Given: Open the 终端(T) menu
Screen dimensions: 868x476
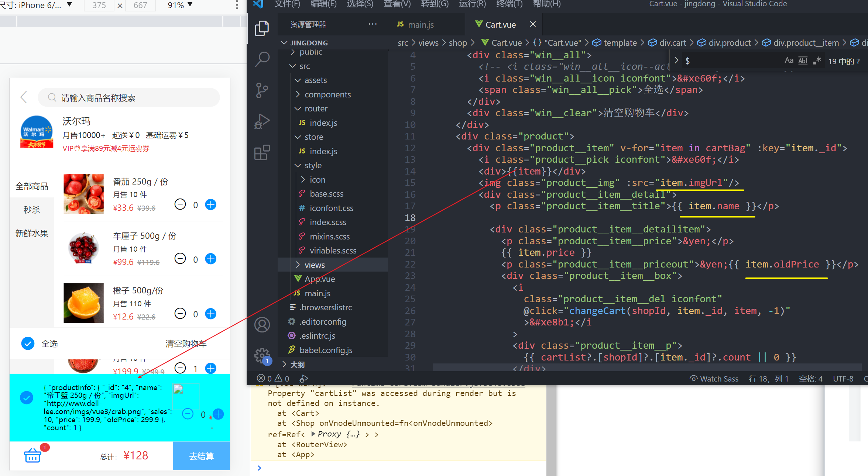Looking at the screenshot, I should [510, 4].
